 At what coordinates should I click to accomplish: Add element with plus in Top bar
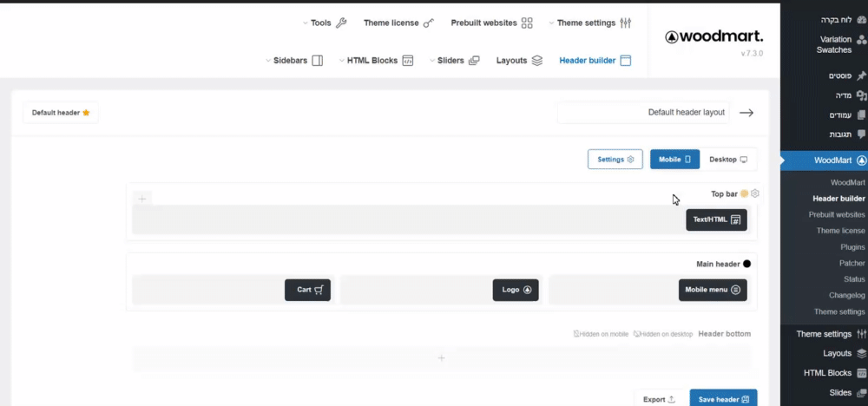(x=142, y=200)
